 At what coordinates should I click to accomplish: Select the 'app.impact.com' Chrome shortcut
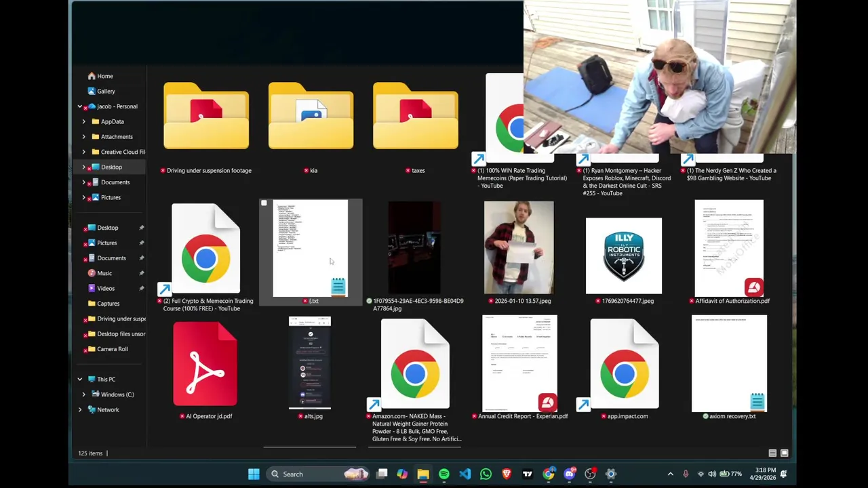click(624, 365)
